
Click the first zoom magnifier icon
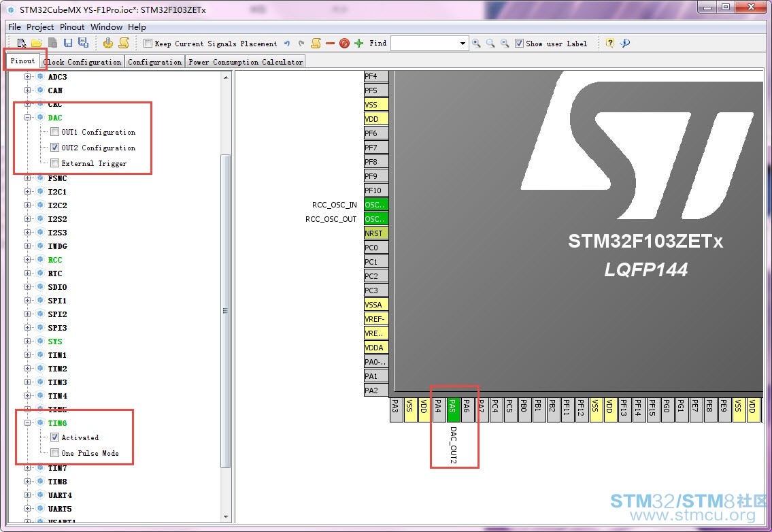(x=476, y=44)
